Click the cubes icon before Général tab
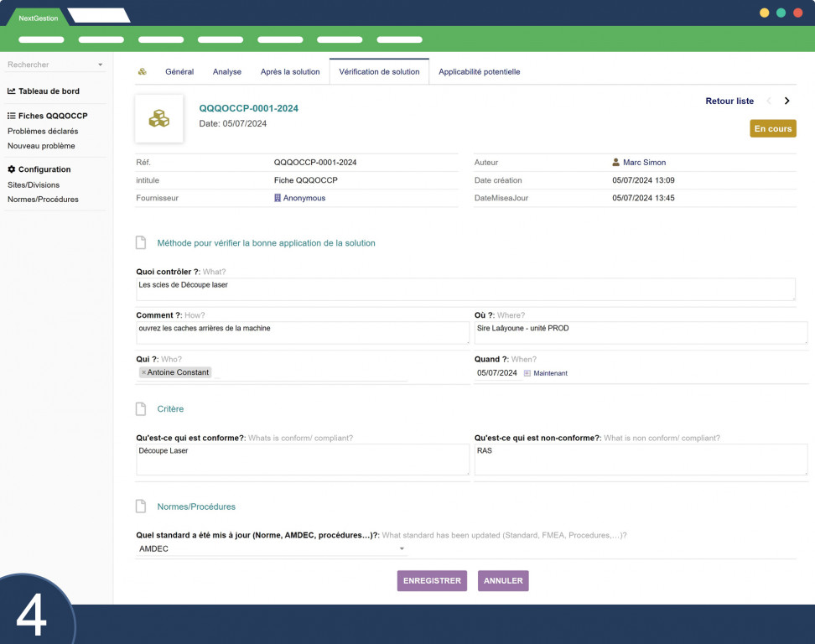This screenshot has width=815, height=644. pos(142,72)
